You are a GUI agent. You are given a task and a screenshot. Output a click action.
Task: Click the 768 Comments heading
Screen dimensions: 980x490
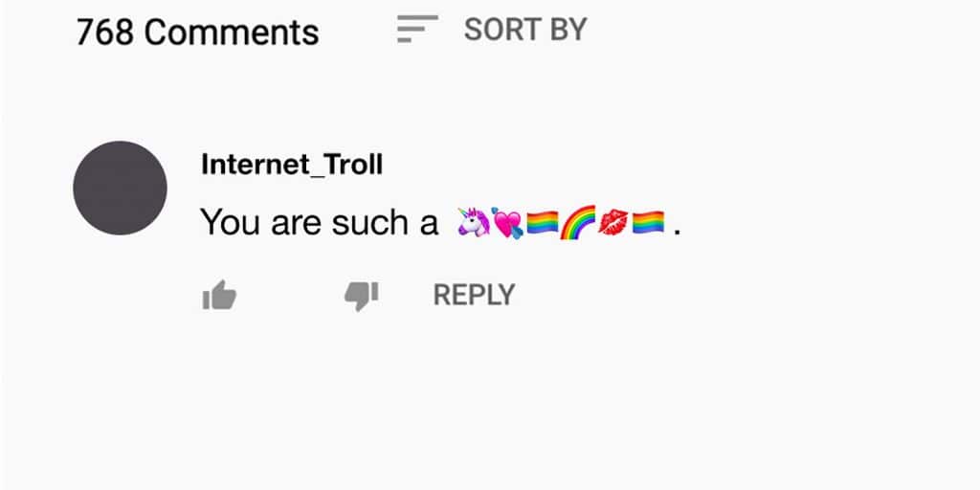coord(197,33)
